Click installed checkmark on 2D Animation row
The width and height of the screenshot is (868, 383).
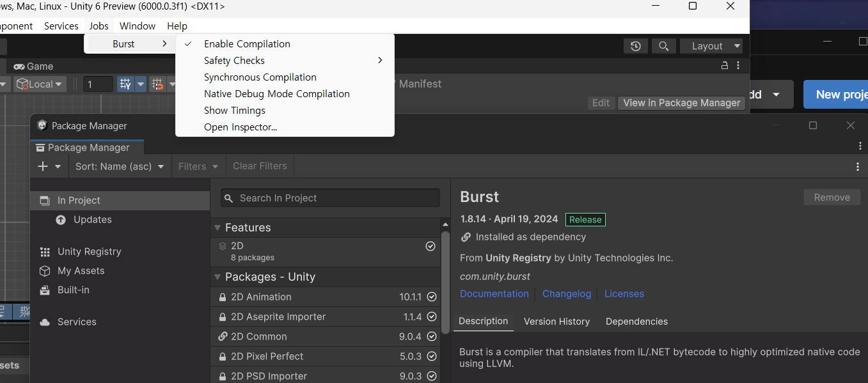[x=432, y=297]
